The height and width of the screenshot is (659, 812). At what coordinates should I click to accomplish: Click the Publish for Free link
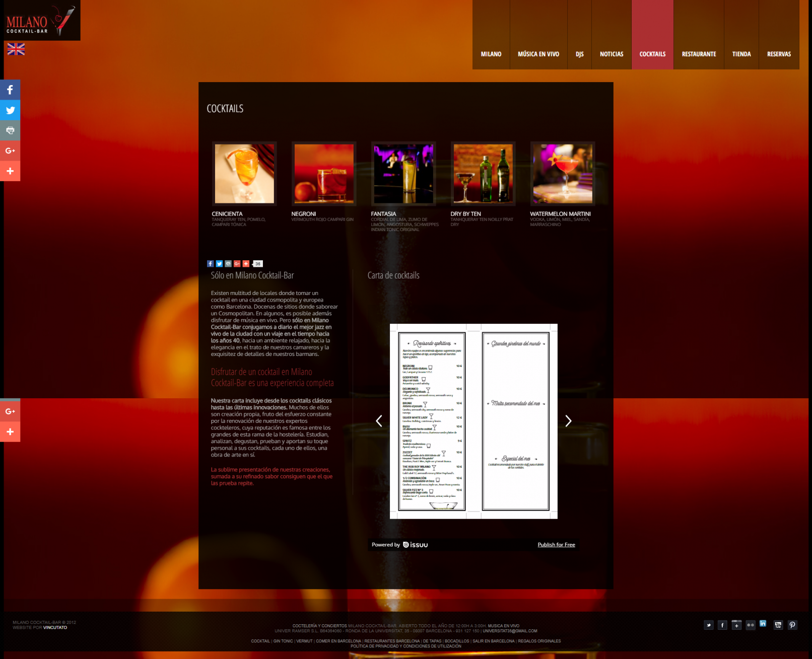[x=556, y=545]
